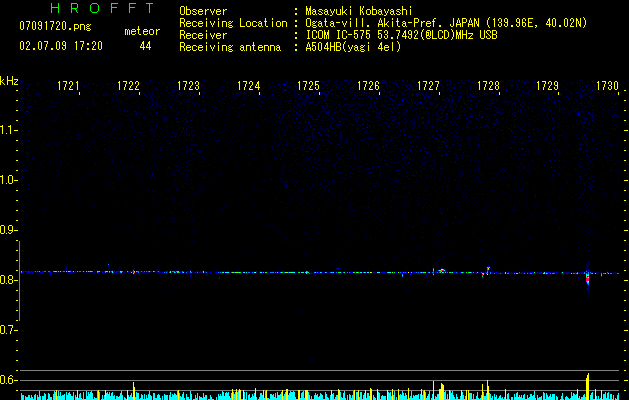
Task: Click the yellow intensity spike near 1722
Action: [x=134, y=391]
